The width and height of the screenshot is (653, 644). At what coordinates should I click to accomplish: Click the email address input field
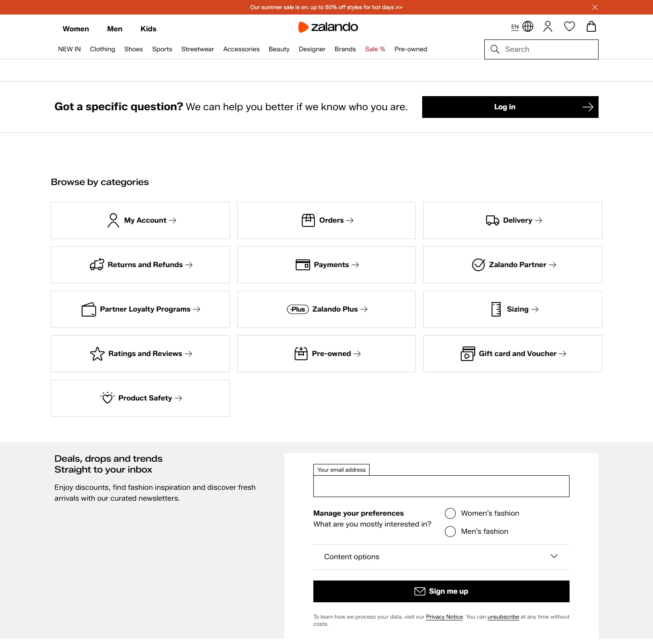(441, 486)
